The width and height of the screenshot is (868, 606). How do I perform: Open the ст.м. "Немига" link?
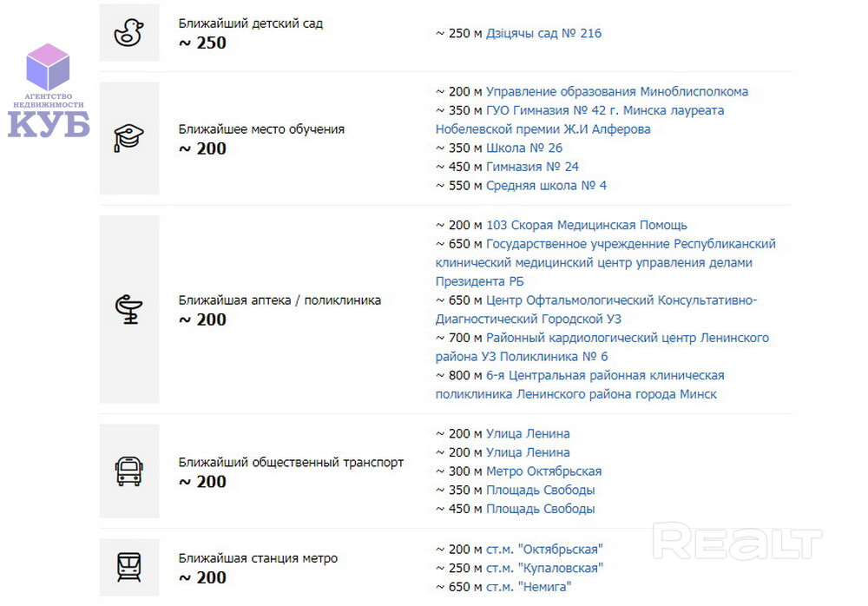529,587
